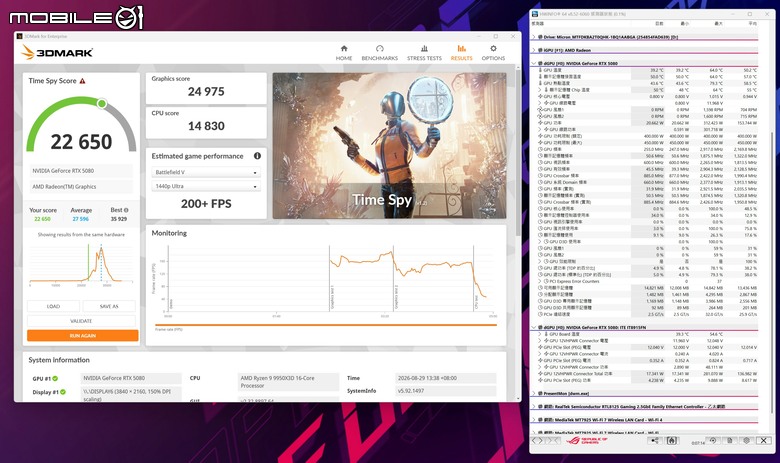Click the Best score 35 929
This screenshot has height=463, width=780.
[118, 219]
